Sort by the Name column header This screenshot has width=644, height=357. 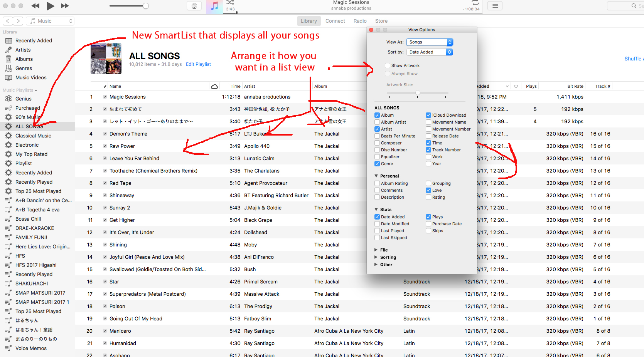coord(115,86)
